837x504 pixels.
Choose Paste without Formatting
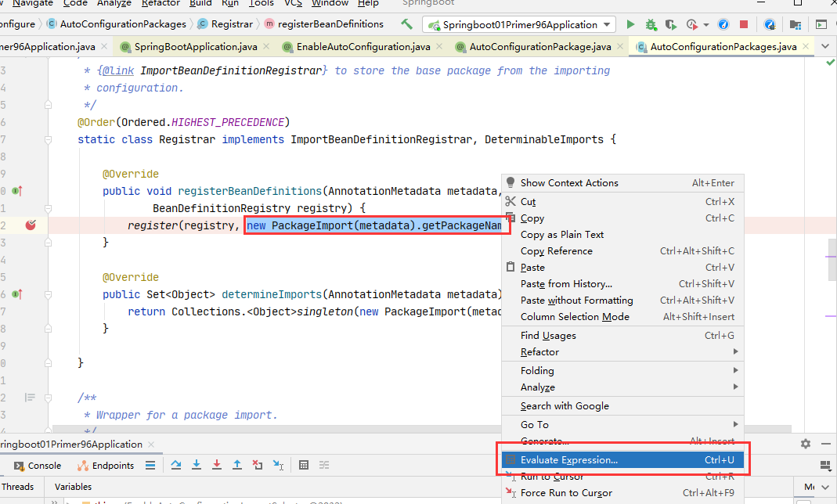623,301
